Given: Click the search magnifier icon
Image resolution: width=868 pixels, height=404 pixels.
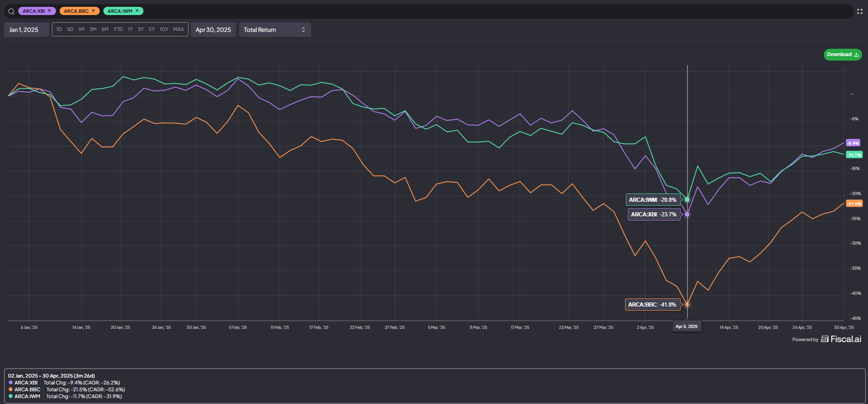Looking at the screenshot, I should [x=11, y=11].
